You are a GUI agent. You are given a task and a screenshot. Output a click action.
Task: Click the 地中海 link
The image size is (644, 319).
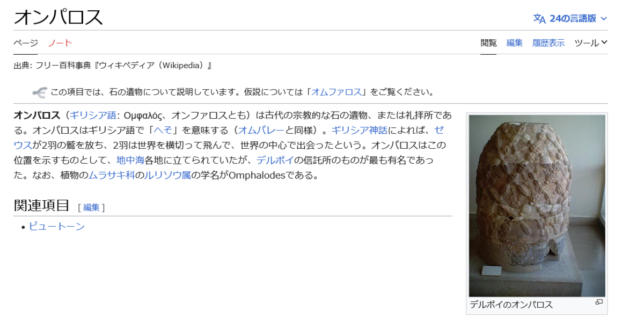pyautogui.click(x=130, y=161)
